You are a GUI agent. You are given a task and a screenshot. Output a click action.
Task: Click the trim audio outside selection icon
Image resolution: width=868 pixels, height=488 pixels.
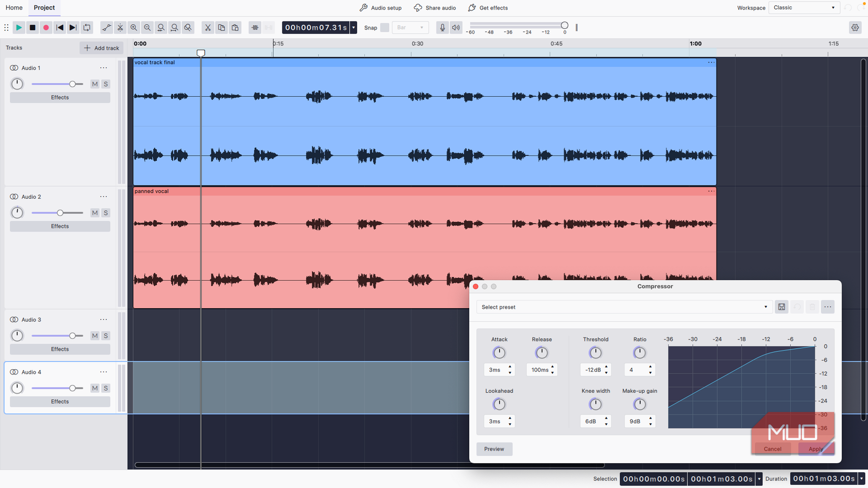pos(255,27)
